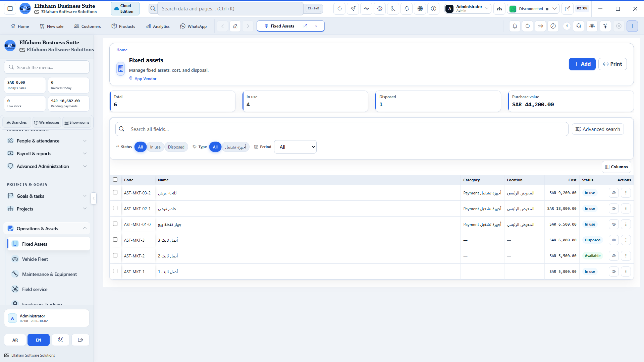Collapse the sidebar with the edge arrow
Image resolution: width=644 pixels, height=362 pixels.
point(94,198)
